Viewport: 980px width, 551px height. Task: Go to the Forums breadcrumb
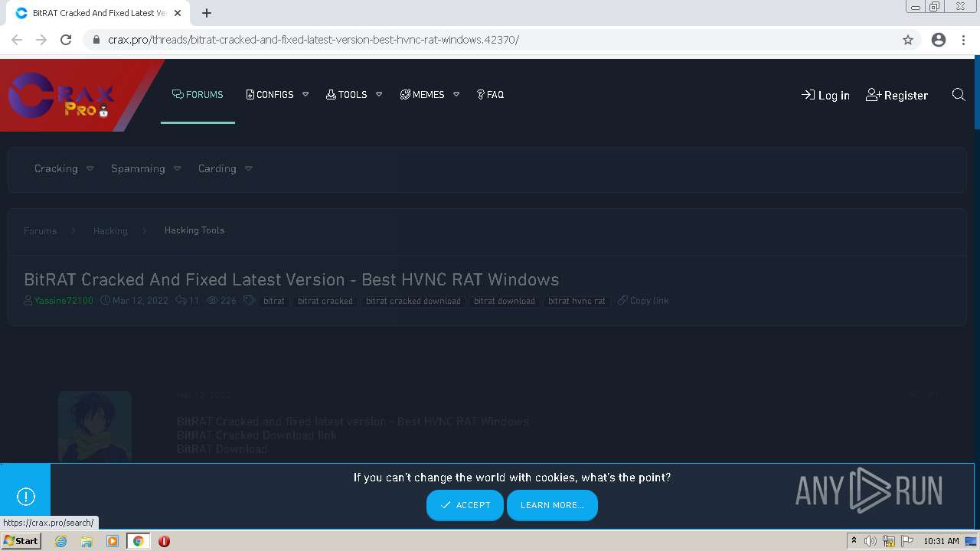click(40, 230)
